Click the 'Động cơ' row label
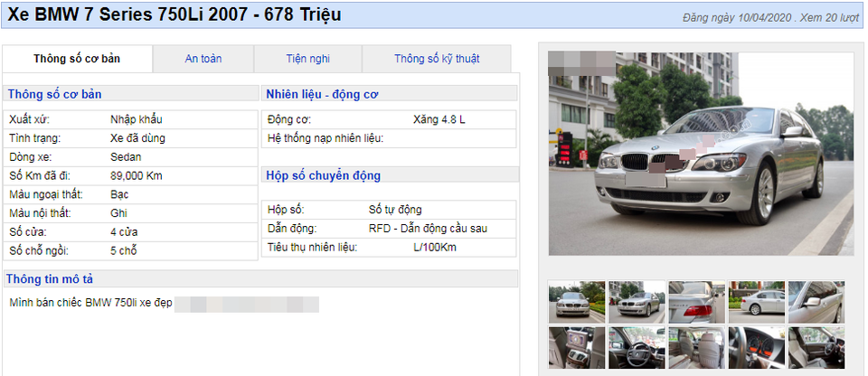Viewport: 868px width, 376px height. tap(289, 119)
